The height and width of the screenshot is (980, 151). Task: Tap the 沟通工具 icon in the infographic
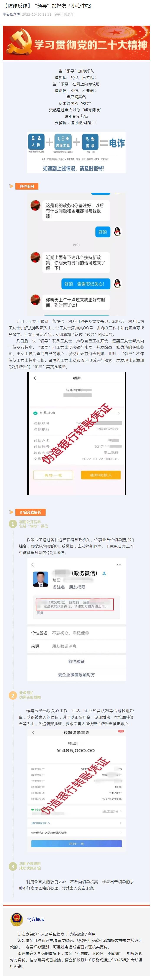coord(63,142)
